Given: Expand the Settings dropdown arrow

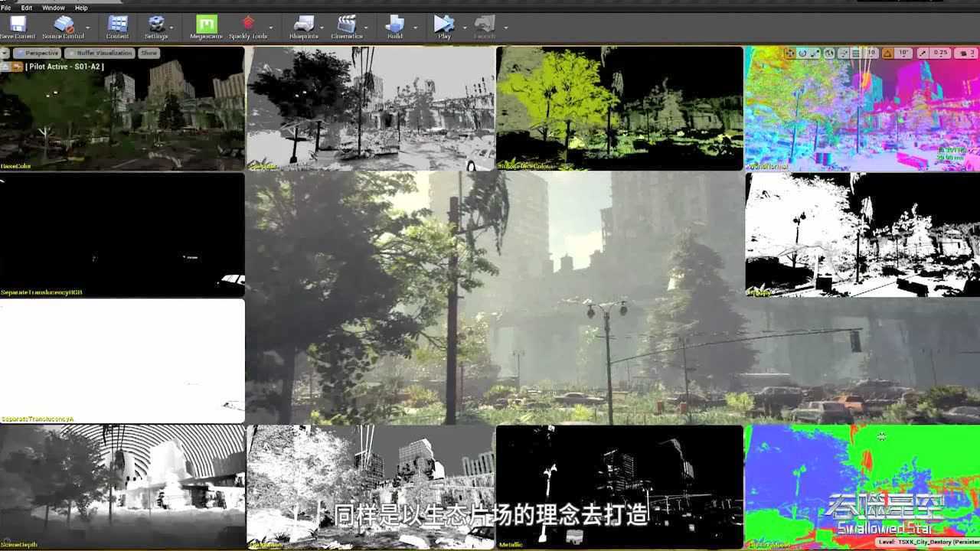Looking at the screenshot, I should pyautogui.click(x=170, y=28).
